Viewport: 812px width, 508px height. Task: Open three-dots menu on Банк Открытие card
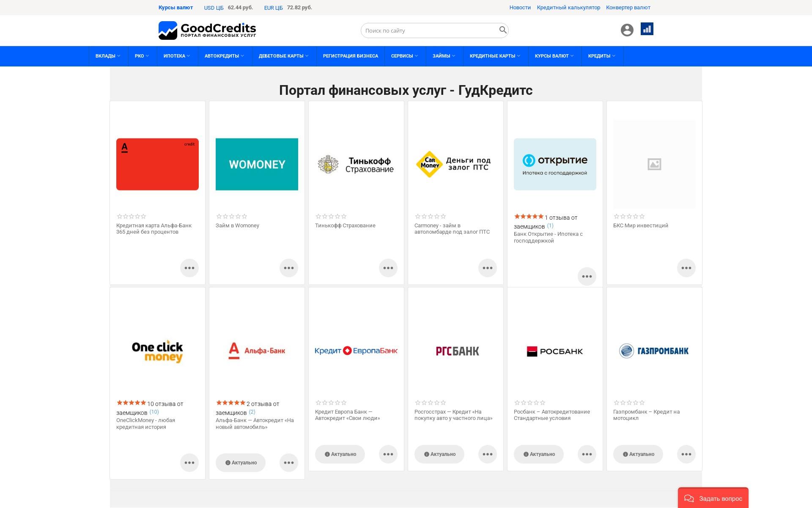587,276
